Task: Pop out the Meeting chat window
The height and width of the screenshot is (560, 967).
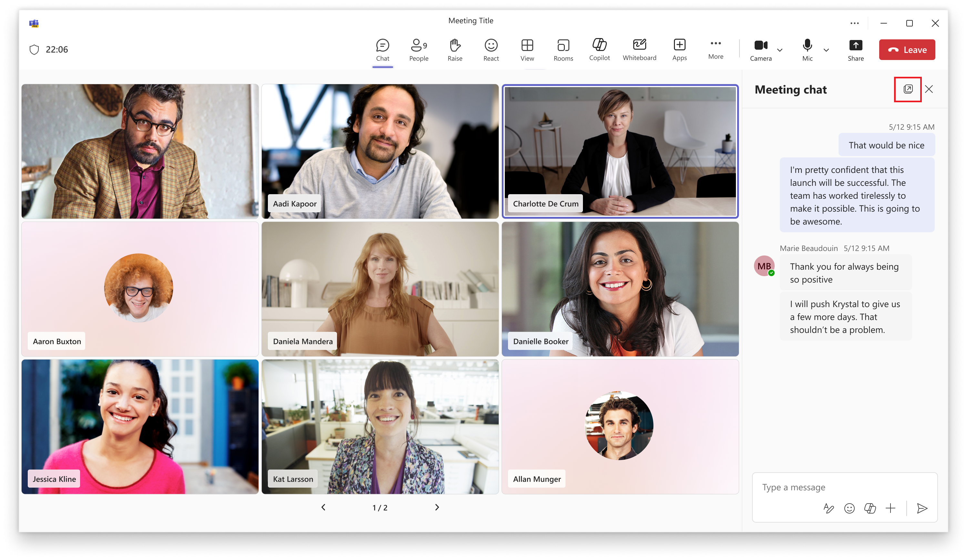Action: (908, 89)
